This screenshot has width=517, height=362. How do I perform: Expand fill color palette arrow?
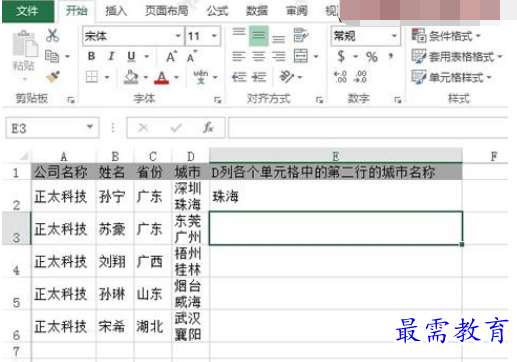point(146,77)
